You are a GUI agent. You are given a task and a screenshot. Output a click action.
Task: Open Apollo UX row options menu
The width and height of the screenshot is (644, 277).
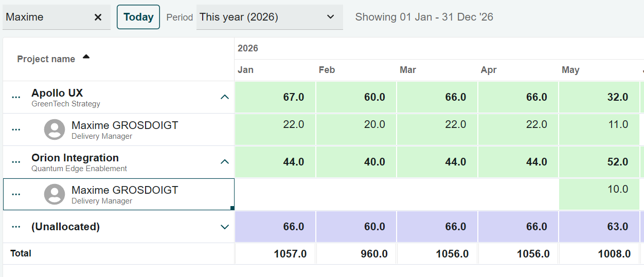[16, 97]
